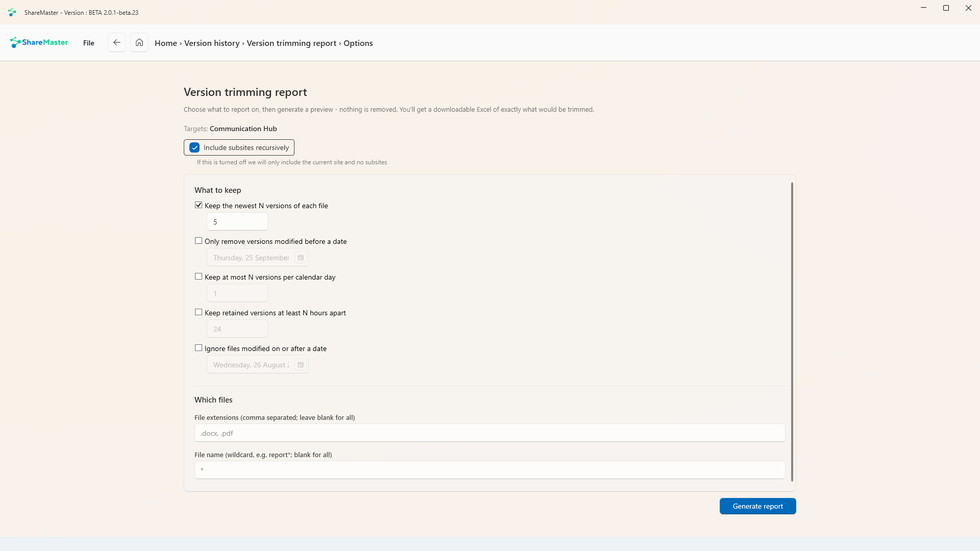Click the 'What to keep' heading
Screen dimensions: 980x551
pyautogui.click(x=218, y=190)
